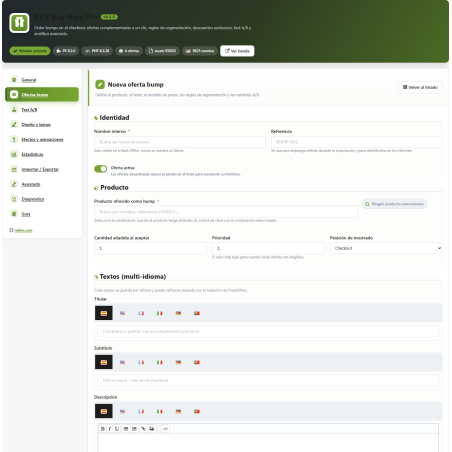The width and height of the screenshot is (452, 452).
Task: Focus the Subtítulo text input
Action: click(268, 380)
